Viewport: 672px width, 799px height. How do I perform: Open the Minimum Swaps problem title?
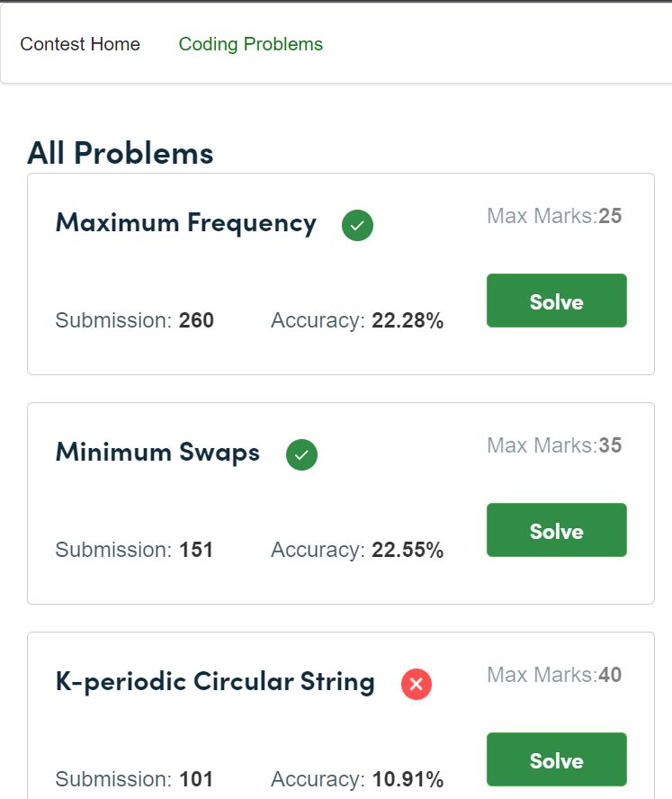157,453
